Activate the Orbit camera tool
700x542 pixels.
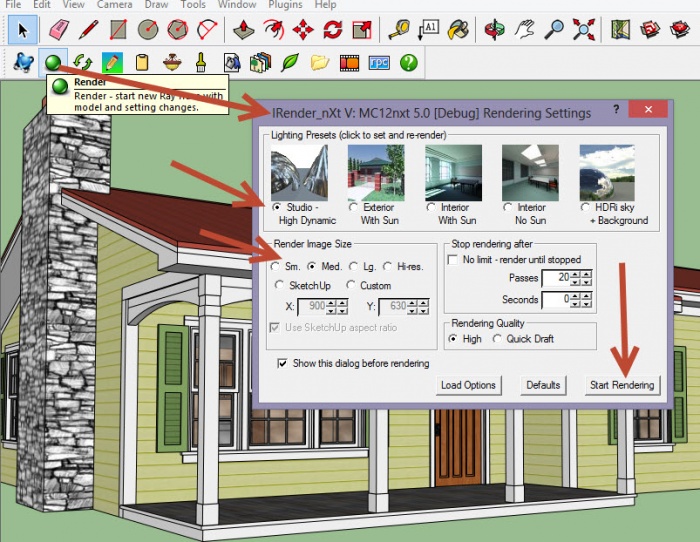495,30
